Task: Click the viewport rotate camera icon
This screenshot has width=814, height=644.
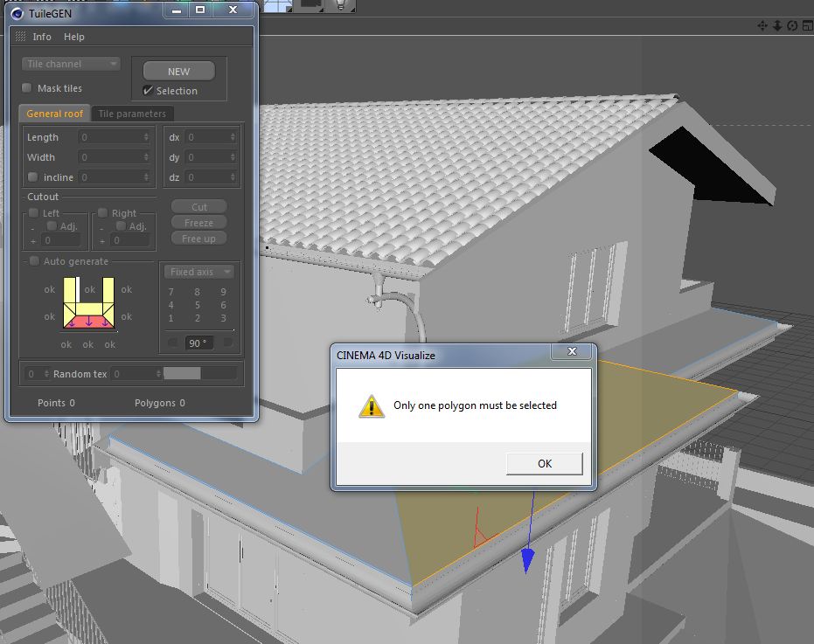Action: tap(792, 25)
